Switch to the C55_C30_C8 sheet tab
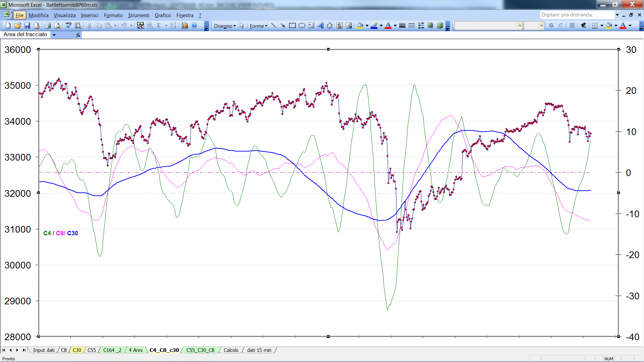 click(200, 350)
